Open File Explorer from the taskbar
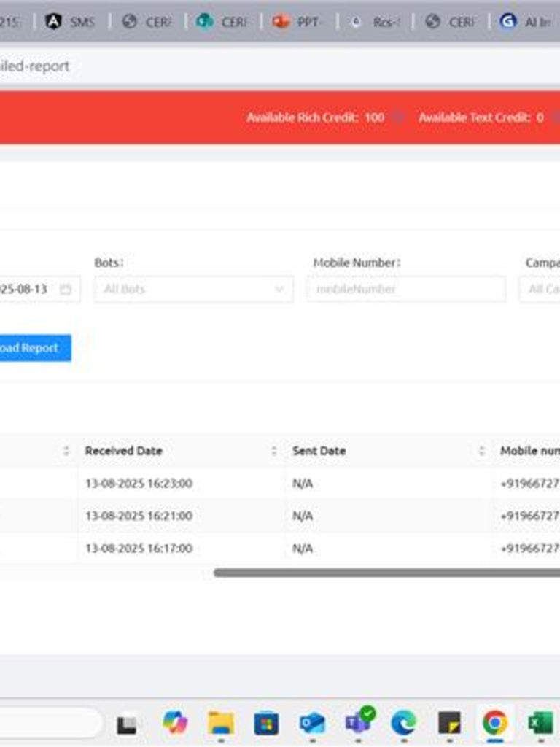 click(x=220, y=723)
